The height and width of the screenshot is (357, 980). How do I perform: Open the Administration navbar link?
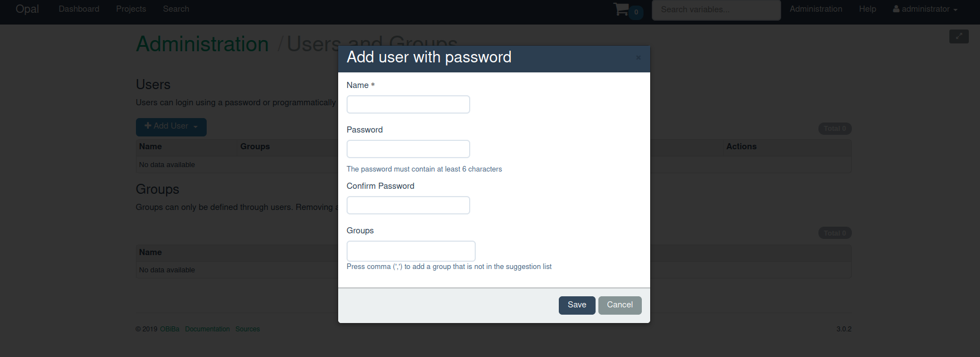click(816, 9)
